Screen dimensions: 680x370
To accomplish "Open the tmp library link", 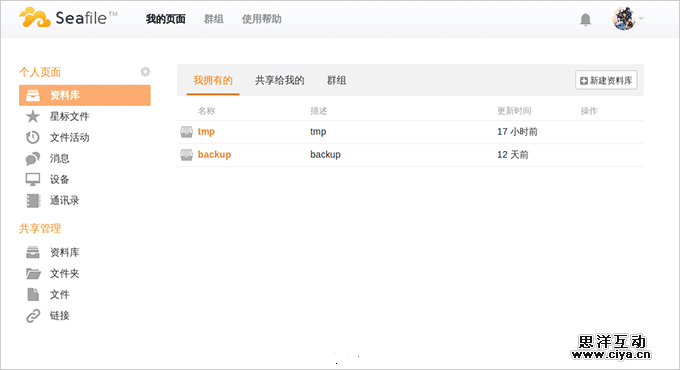I will point(206,131).
